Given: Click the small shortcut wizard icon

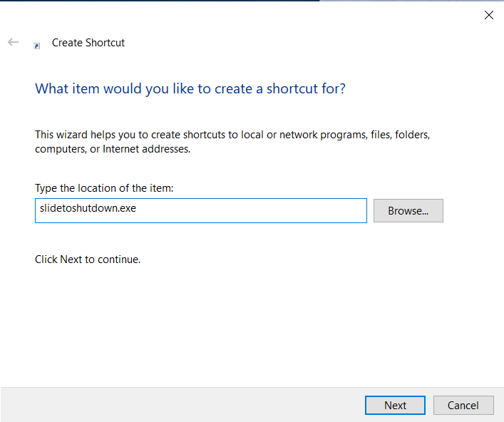Looking at the screenshot, I should tap(36, 46).
